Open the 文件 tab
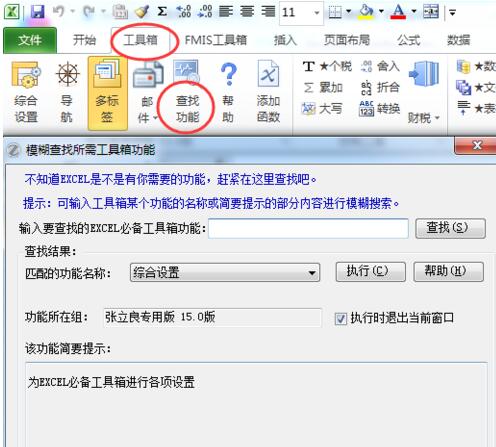This screenshot has width=496, height=447. pos(30,40)
